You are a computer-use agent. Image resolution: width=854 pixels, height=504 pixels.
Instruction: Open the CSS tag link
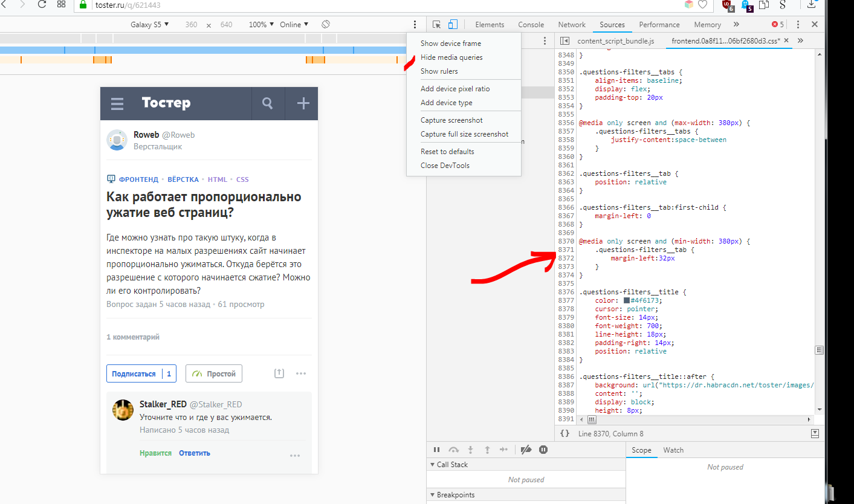(242, 179)
